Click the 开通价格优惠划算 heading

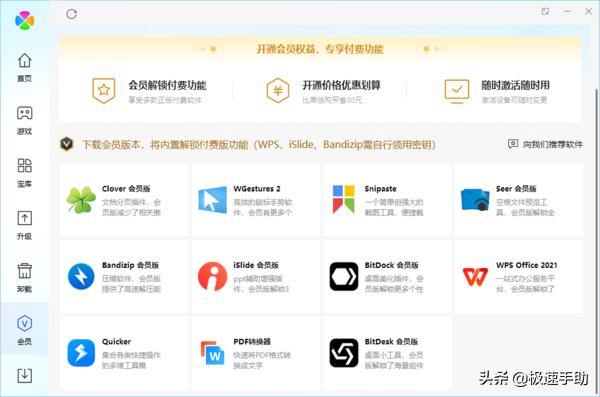341,85
